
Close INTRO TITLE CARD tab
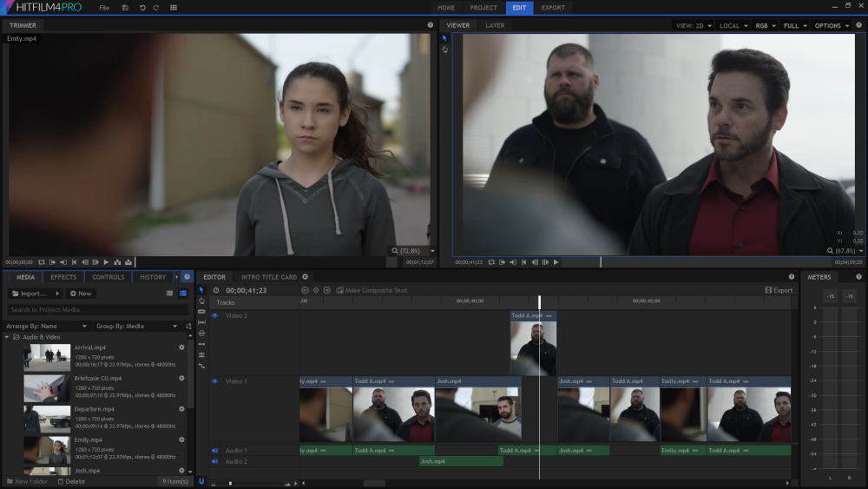pyautogui.click(x=305, y=277)
